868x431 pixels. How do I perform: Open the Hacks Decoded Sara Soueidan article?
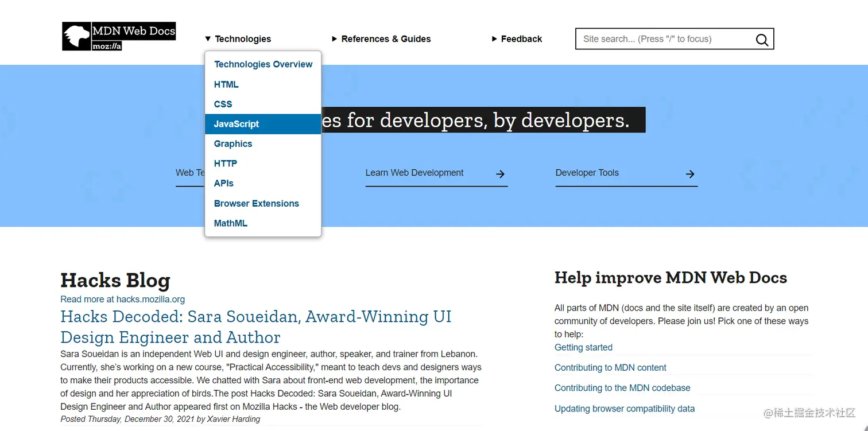(x=256, y=327)
